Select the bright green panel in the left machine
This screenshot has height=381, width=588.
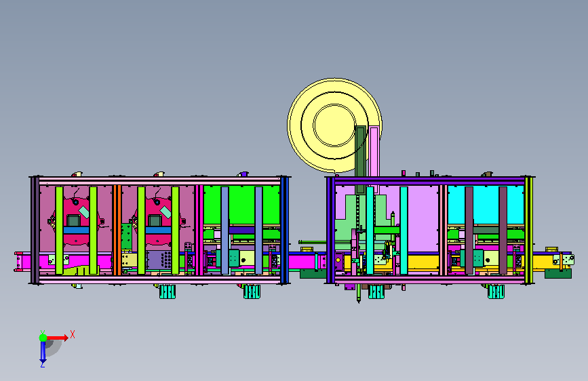[241, 205]
